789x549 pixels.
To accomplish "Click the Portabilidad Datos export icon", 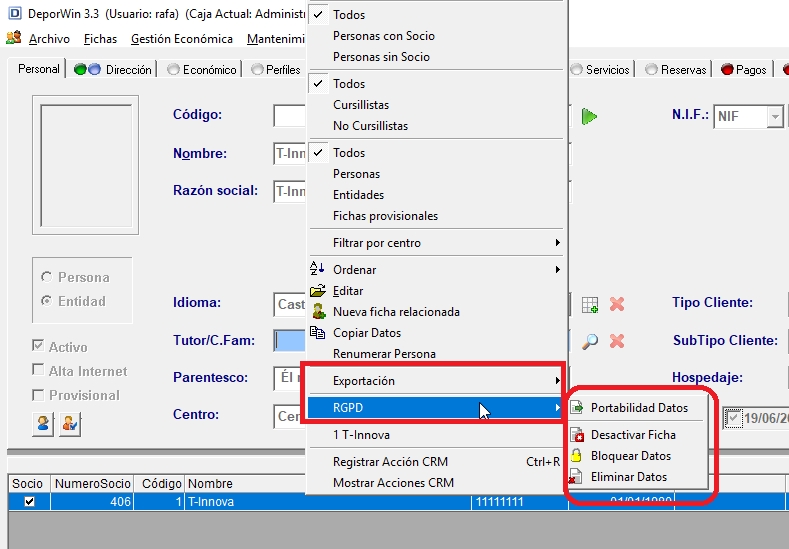I will click(577, 407).
